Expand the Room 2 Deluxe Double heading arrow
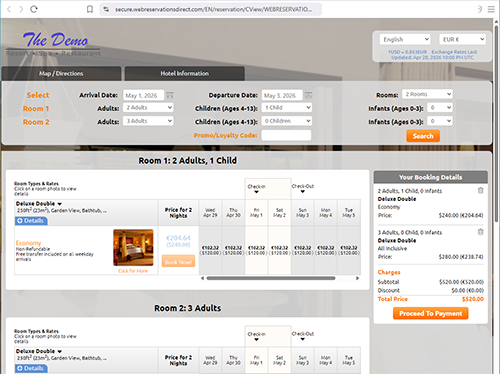This screenshot has height=374, width=500. point(60,352)
